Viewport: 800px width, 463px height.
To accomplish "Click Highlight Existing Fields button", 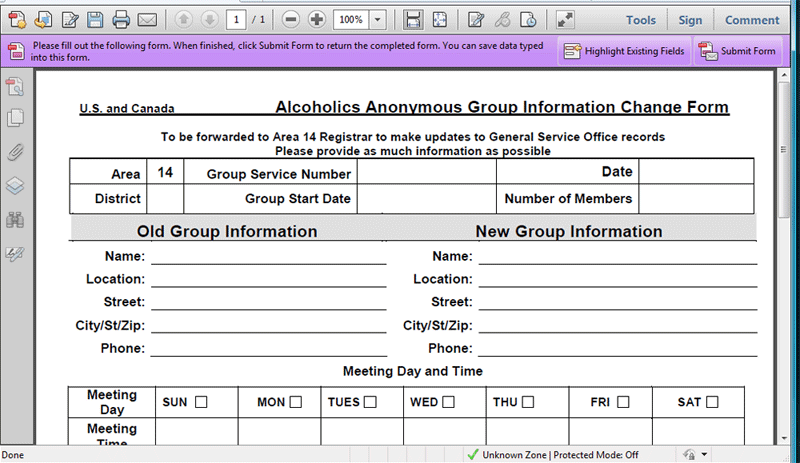I will pyautogui.click(x=624, y=51).
